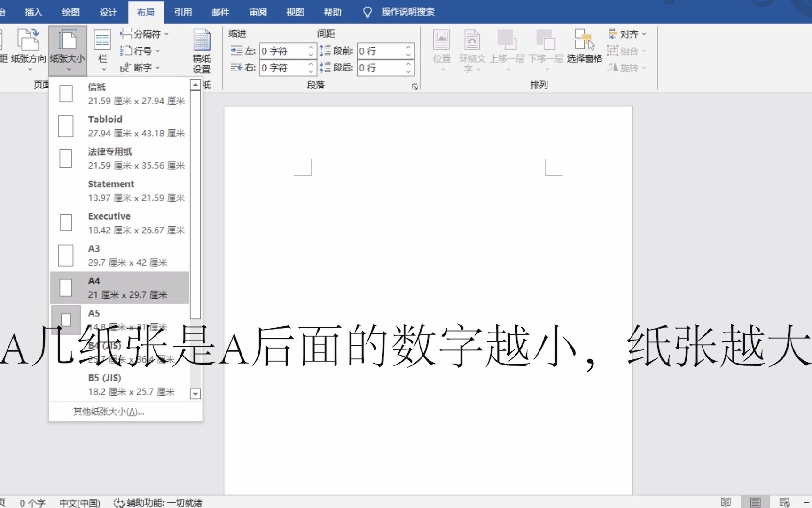Open 其他纸张大小 (more paper sizes)

click(109, 411)
